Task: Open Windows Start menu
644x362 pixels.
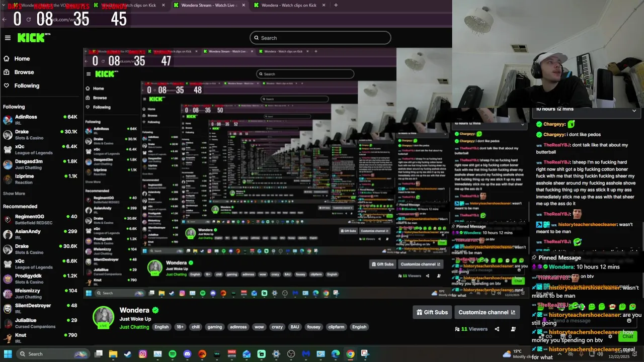Action: click(x=8, y=354)
